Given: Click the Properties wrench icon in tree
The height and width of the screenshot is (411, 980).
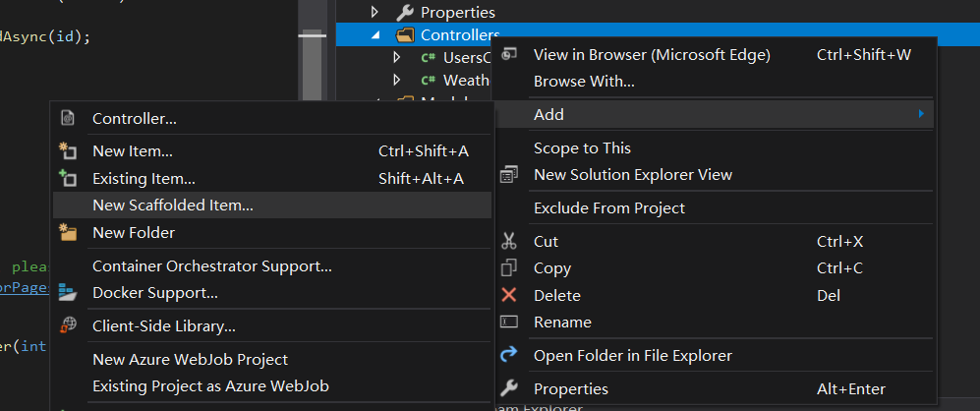Looking at the screenshot, I should click(405, 12).
